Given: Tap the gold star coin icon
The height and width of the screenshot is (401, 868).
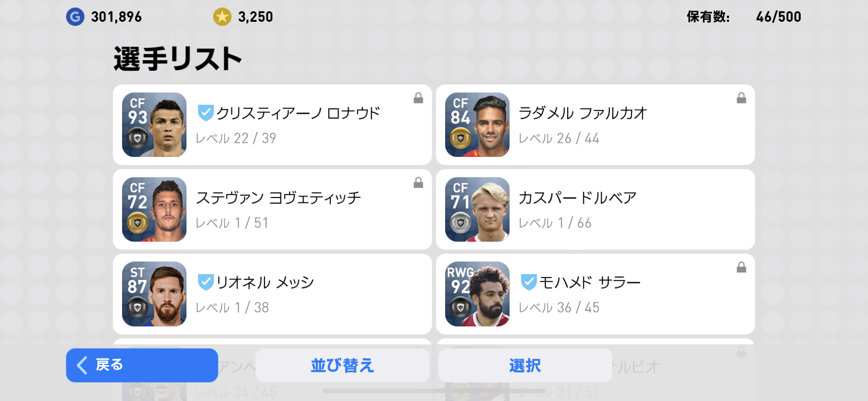Looking at the screenshot, I should click(222, 17).
